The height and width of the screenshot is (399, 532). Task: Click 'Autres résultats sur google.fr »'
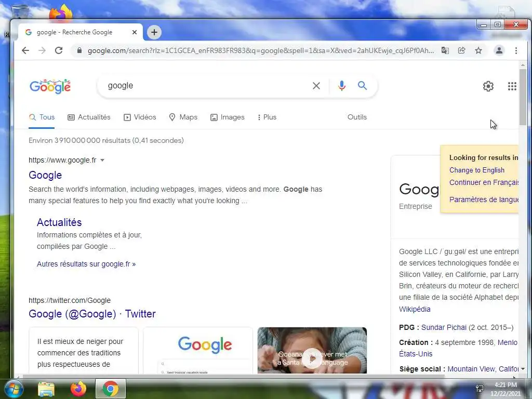click(86, 264)
